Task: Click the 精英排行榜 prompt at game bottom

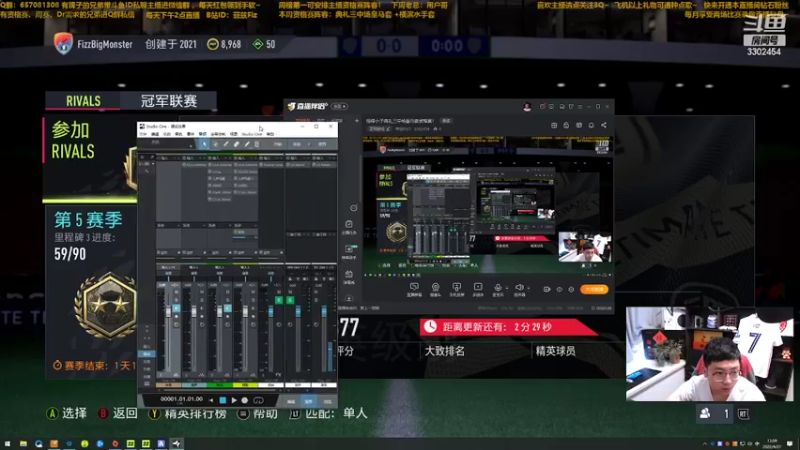Action: pyautogui.click(x=188, y=413)
